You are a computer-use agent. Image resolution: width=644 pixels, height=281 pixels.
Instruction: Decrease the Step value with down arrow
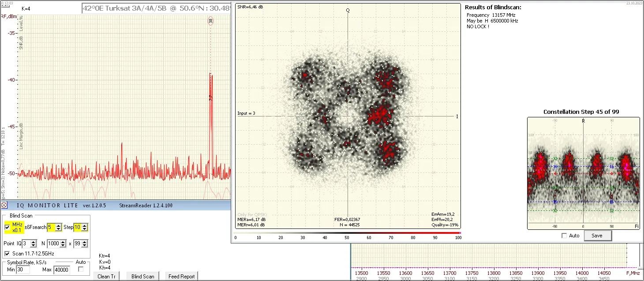coord(85,229)
